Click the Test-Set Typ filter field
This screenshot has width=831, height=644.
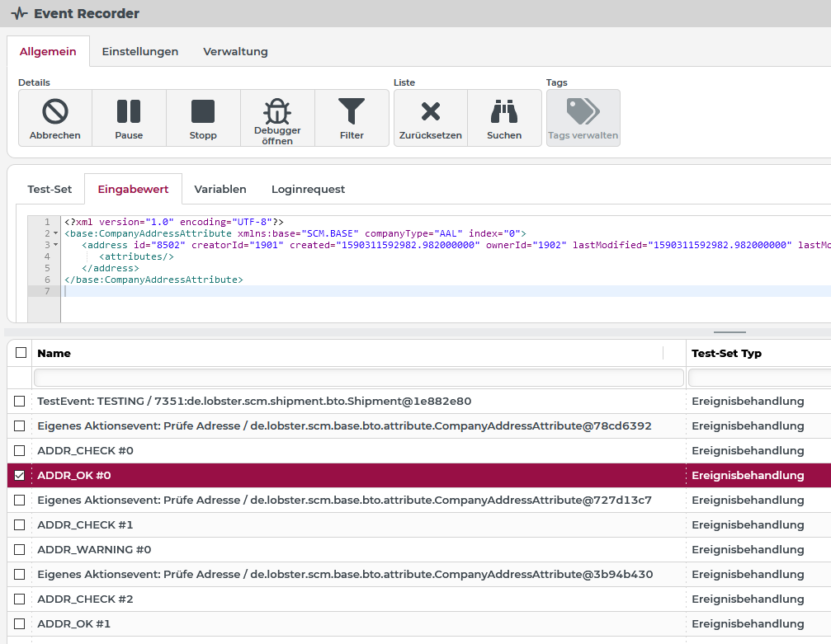(760, 378)
